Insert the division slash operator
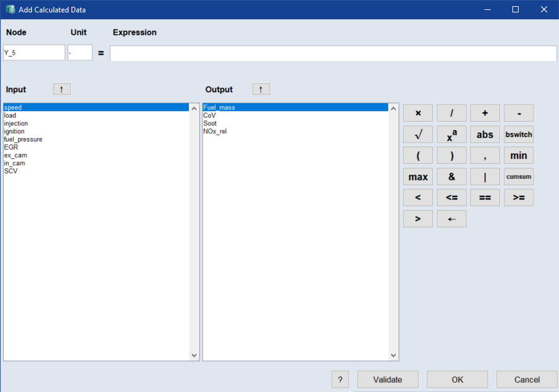Viewport: 559px width, 392px height. click(452, 113)
